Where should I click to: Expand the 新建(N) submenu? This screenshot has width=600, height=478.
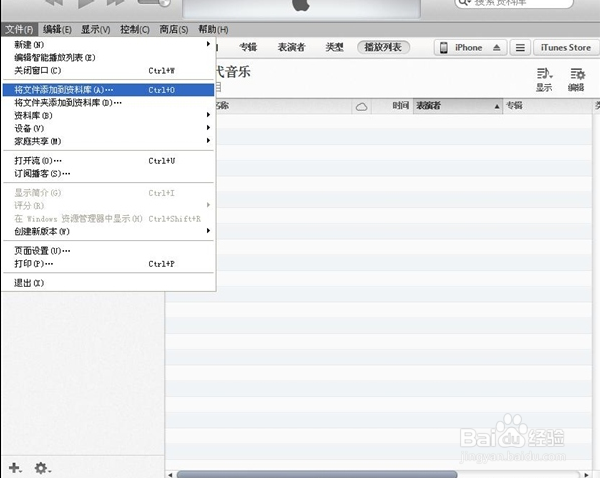pyautogui.click(x=108, y=45)
